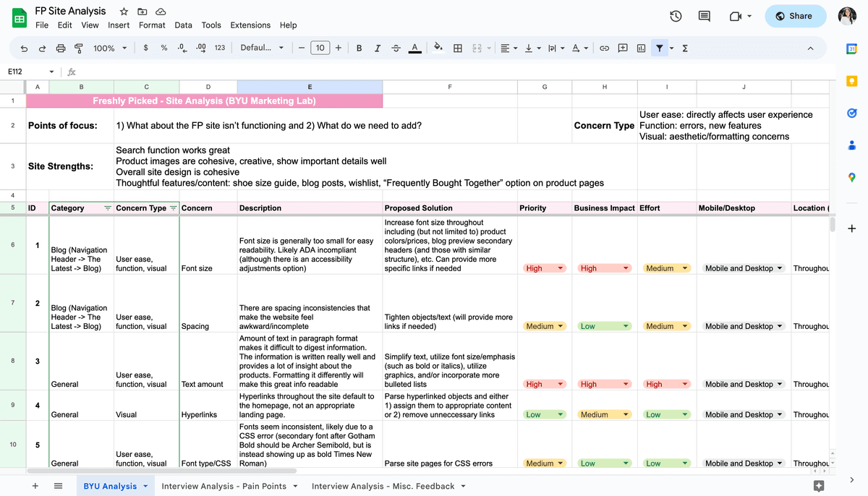
Task: Switch to the Interview Analysis - Misc. Feedback sheet
Action: (383, 487)
